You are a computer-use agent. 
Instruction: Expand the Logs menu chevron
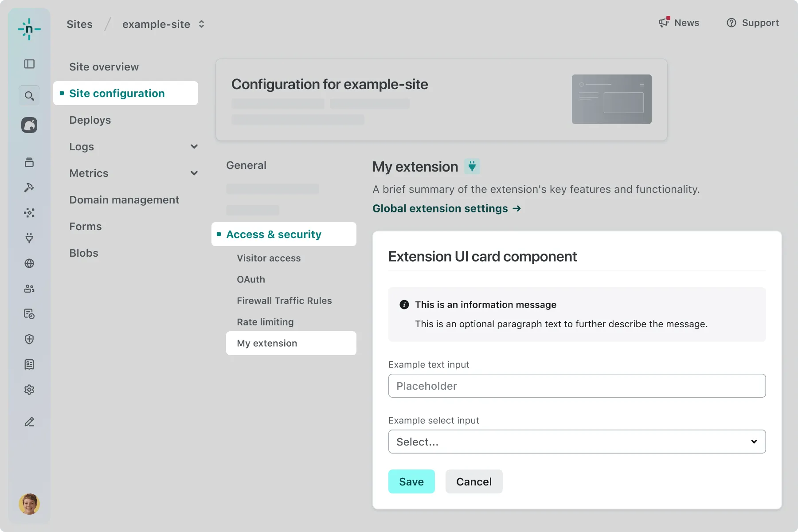pos(194,147)
